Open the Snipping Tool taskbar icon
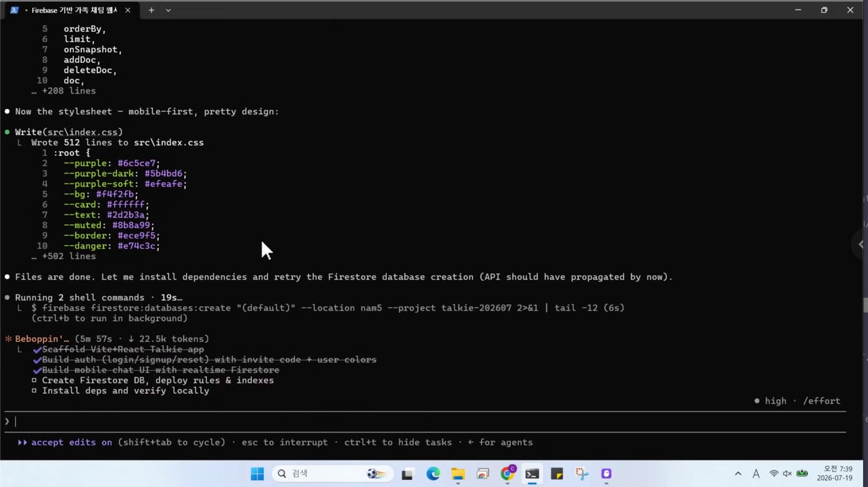This screenshot has height=487, width=868. 582,474
